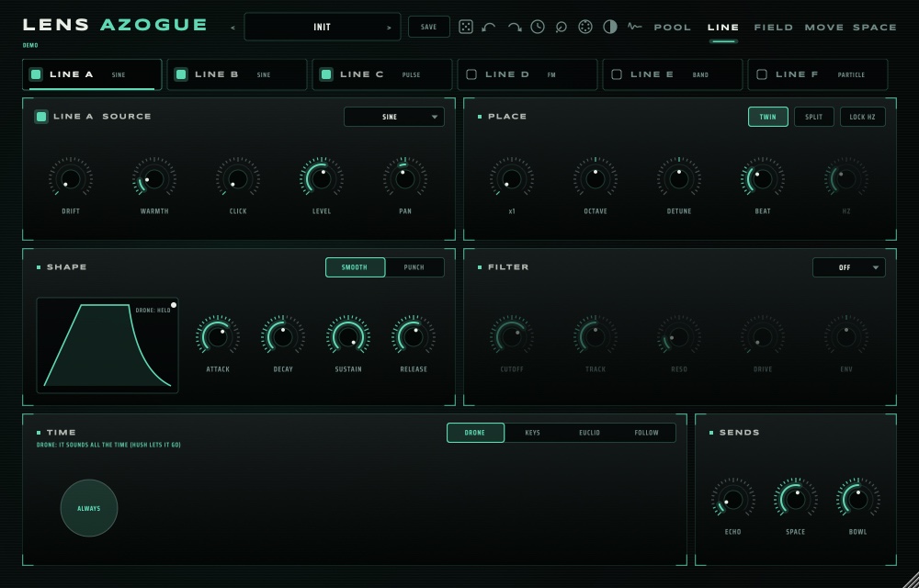Open the filter type OFF dropdown
Viewport: 919px width, 588px height.
848,267
